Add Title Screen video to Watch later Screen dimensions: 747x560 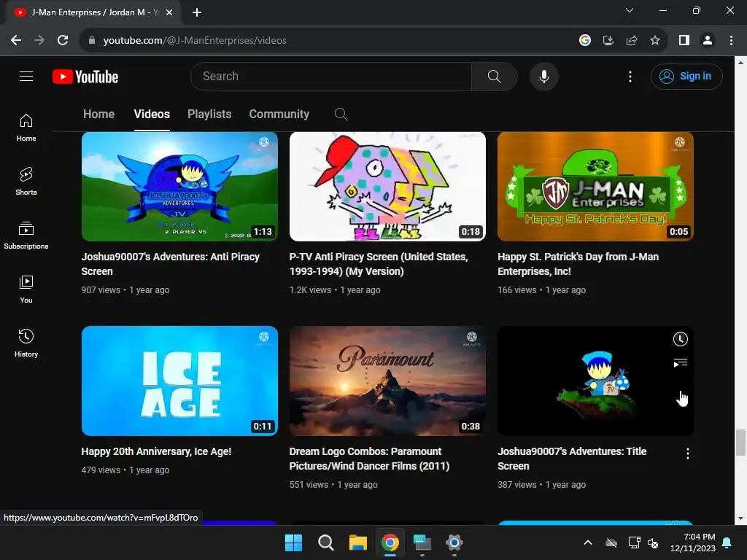[x=680, y=339]
